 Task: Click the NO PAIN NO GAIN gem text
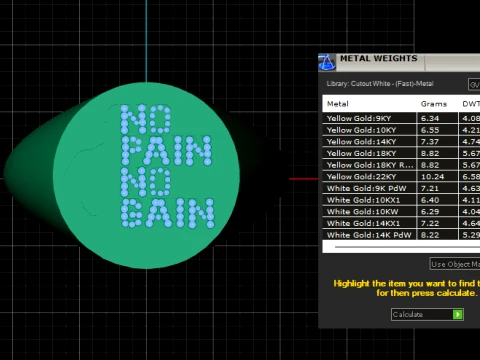click(167, 166)
